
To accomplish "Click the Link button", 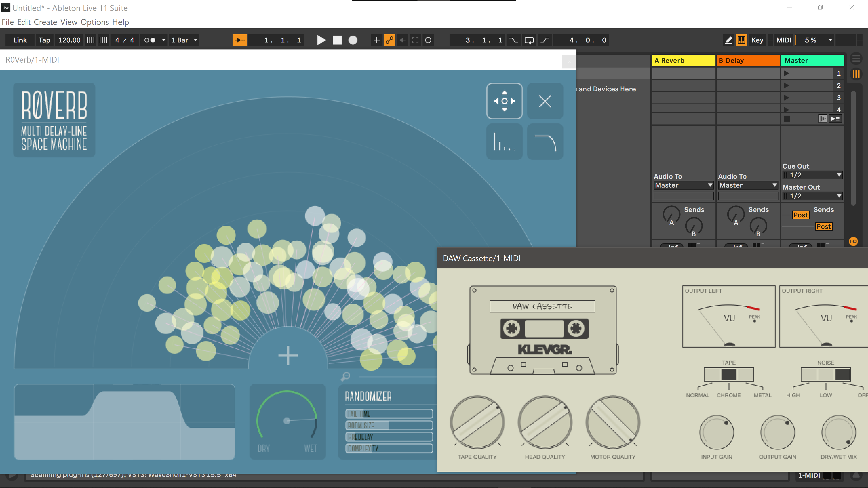I will (20, 40).
